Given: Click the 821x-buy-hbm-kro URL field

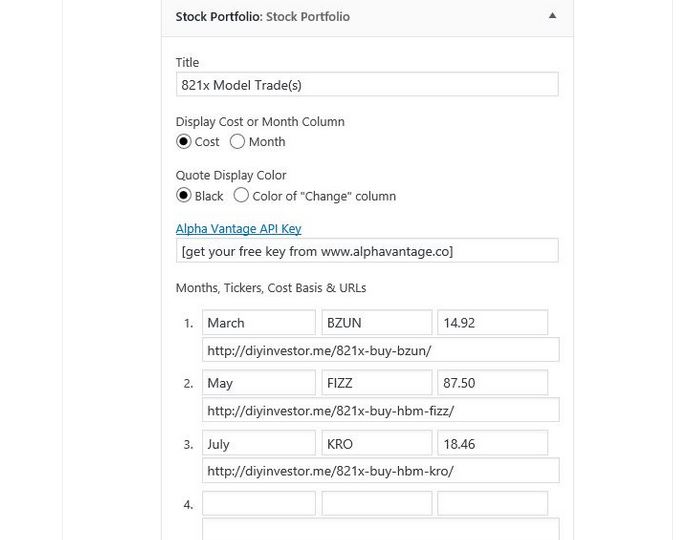Looking at the screenshot, I should point(380,471).
